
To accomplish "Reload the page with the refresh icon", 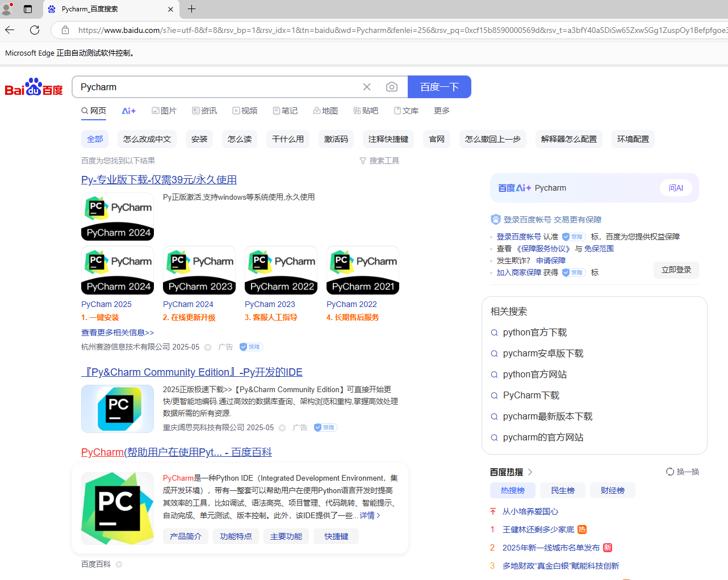I will coord(35,30).
